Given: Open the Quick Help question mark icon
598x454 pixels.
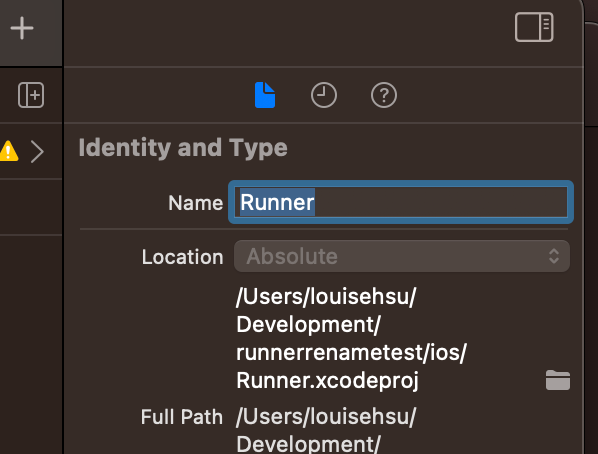Looking at the screenshot, I should point(384,95).
